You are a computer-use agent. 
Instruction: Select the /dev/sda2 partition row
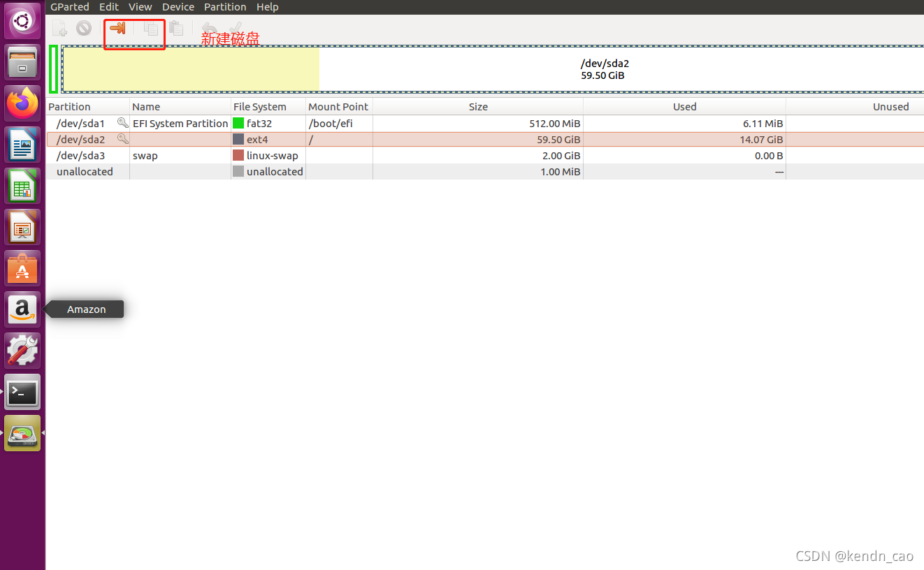click(x=485, y=139)
